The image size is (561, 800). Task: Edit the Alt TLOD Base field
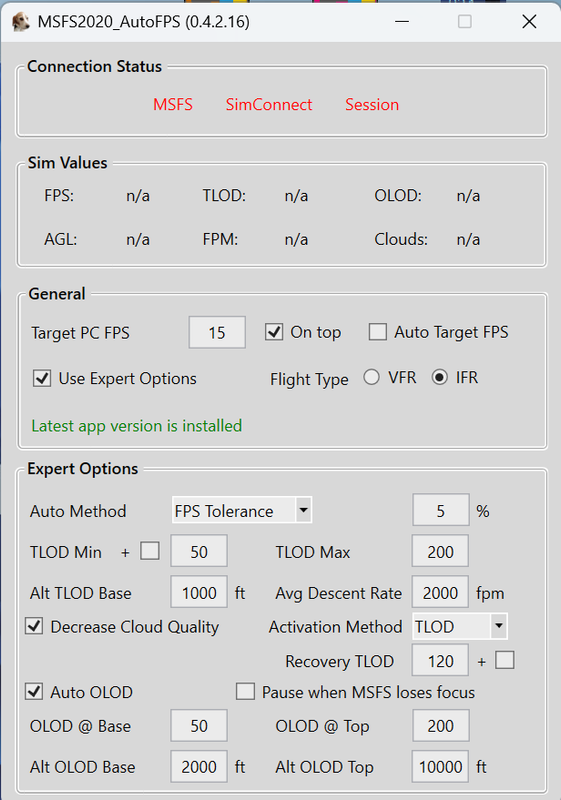(199, 592)
